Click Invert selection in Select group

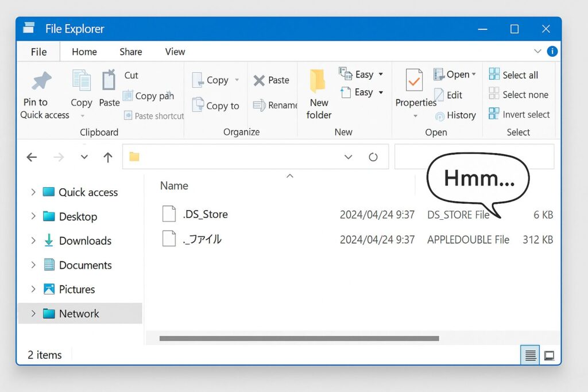[x=519, y=114]
